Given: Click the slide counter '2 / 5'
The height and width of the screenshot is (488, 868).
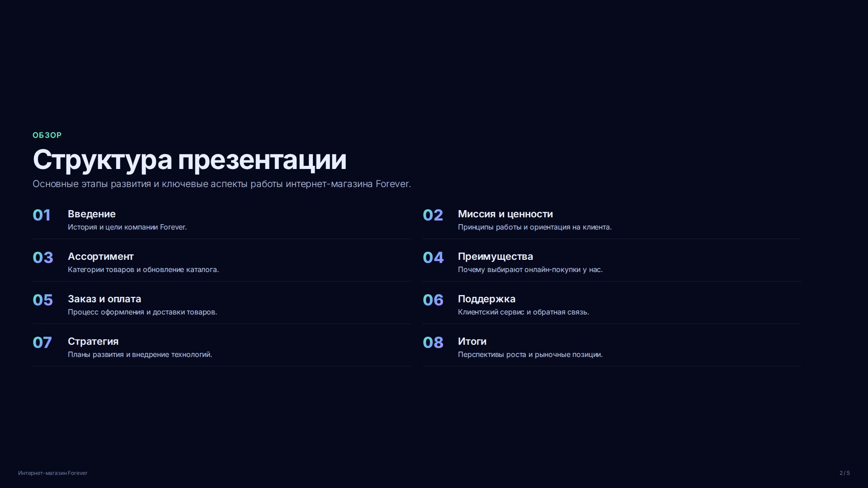Looking at the screenshot, I should coord(844,473).
